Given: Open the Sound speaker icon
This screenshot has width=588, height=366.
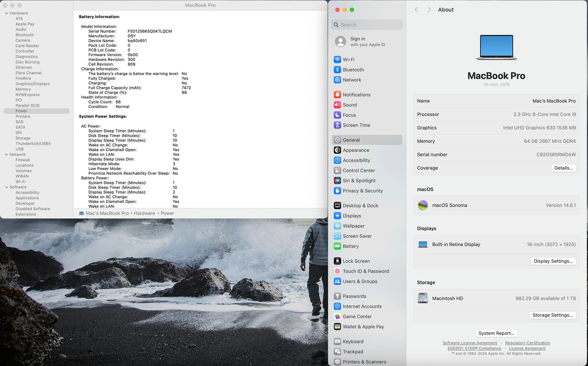Looking at the screenshot, I should [337, 105].
